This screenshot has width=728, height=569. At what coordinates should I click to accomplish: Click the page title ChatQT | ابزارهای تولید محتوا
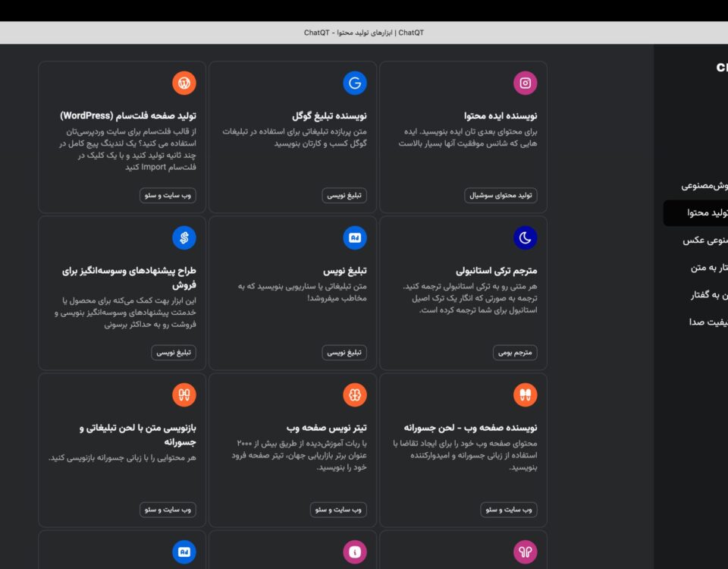click(363, 33)
